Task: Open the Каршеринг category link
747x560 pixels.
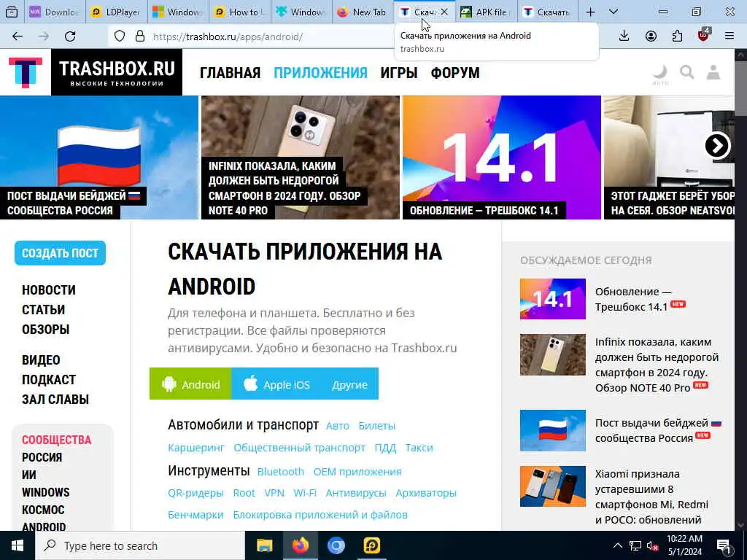Action: 196,448
